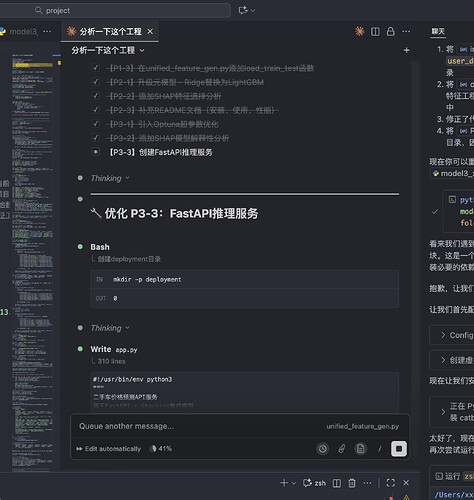The image size is (474, 500).
Task: Select the 分析一下这个工程 tab
Action: (x=110, y=32)
